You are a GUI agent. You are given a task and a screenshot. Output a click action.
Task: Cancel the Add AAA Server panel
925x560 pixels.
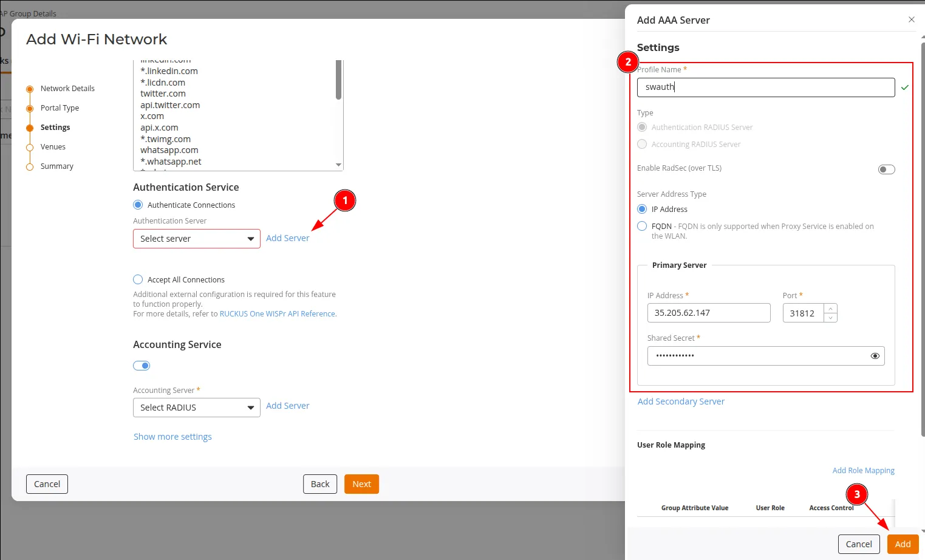tap(859, 544)
